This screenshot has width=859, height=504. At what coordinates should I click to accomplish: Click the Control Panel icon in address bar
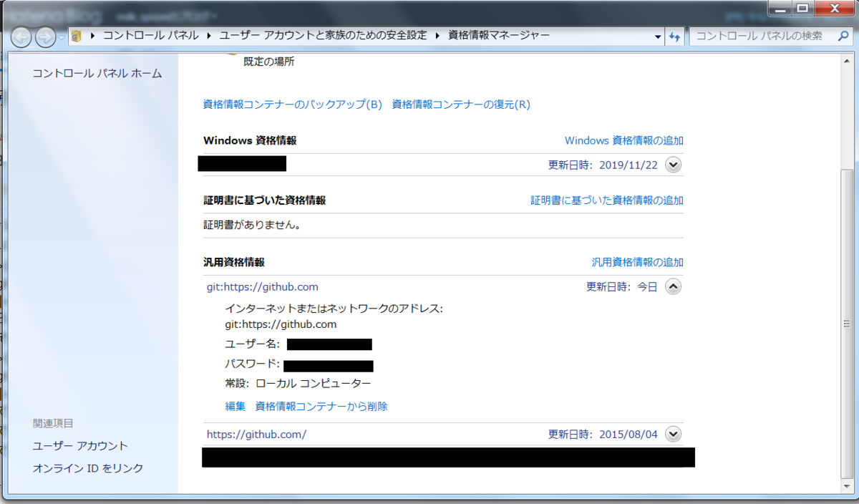[77, 36]
